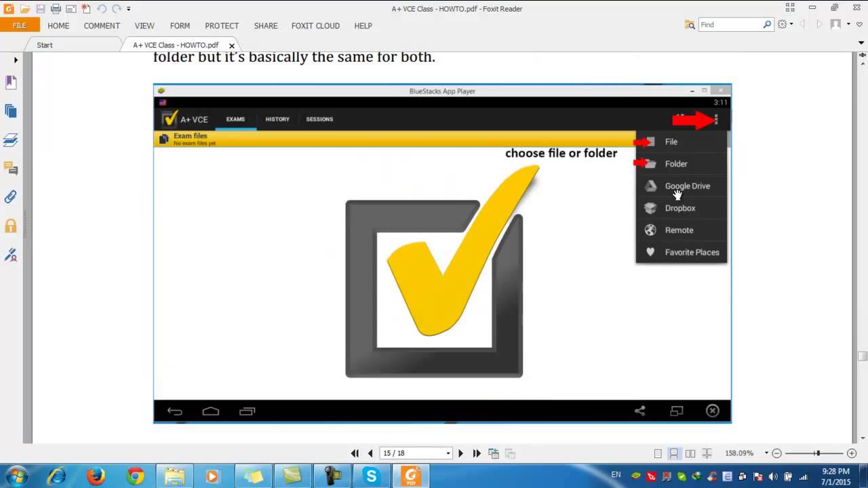Click the Save icon in quick access toolbar
Screen dimensions: 868x488
[x=41, y=9]
